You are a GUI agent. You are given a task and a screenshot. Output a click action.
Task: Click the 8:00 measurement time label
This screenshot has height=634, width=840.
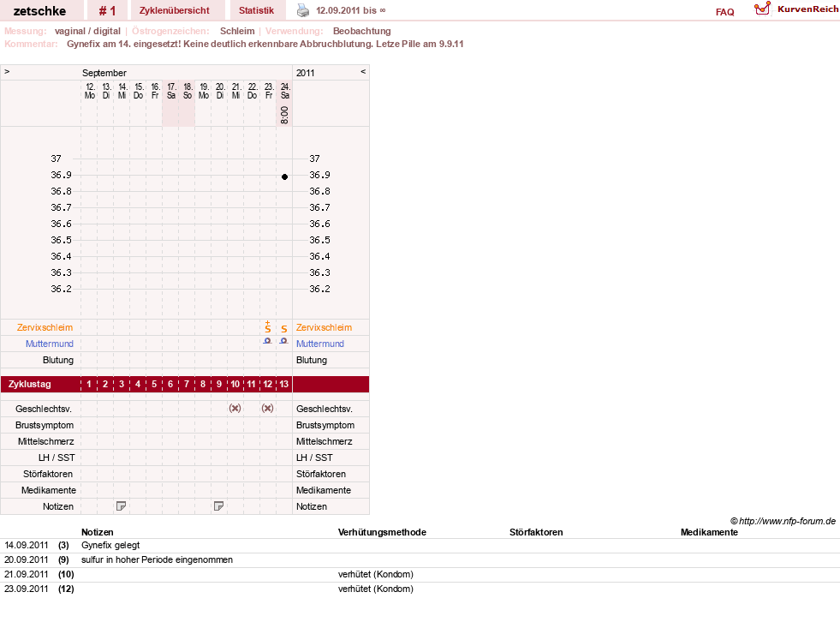click(284, 115)
